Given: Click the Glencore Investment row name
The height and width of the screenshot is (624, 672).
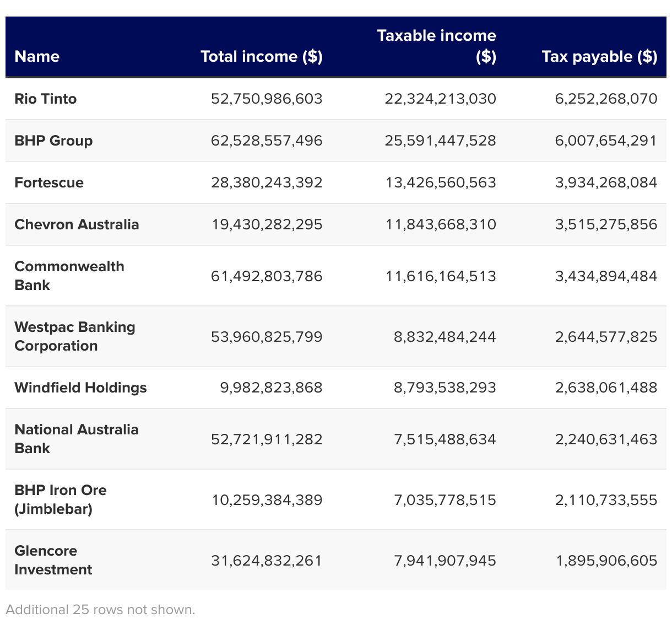Looking at the screenshot, I should click(x=53, y=560).
